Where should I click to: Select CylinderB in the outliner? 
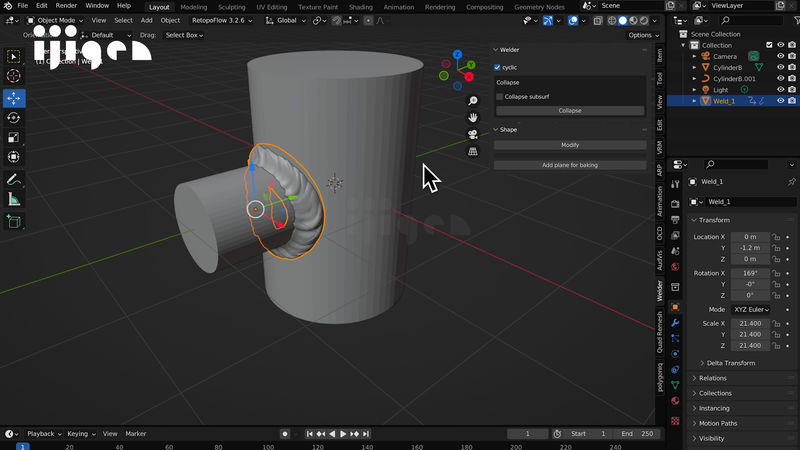coord(725,67)
